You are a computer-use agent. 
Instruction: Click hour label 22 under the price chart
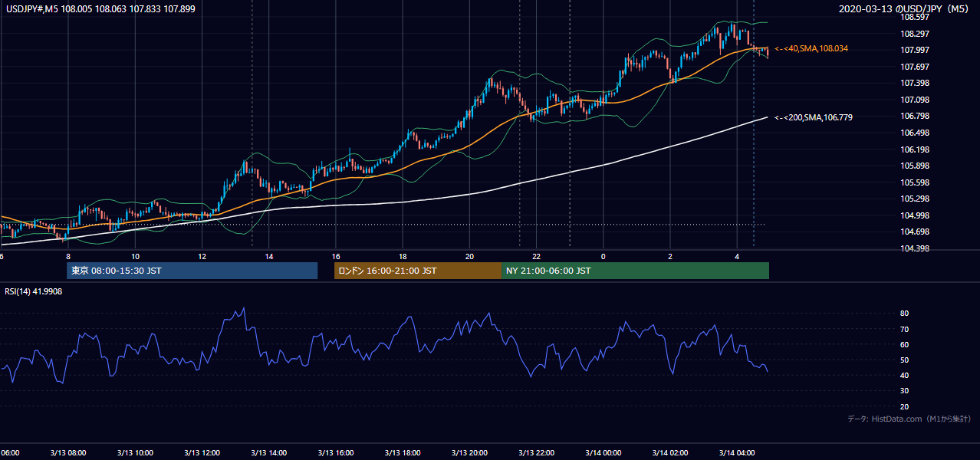click(x=537, y=256)
